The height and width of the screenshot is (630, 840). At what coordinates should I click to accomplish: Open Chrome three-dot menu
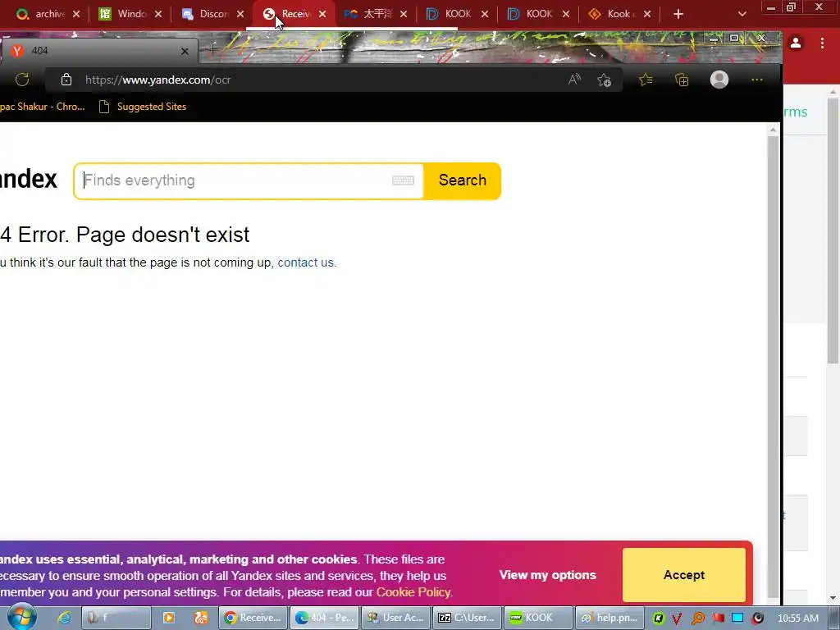point(822,43)
